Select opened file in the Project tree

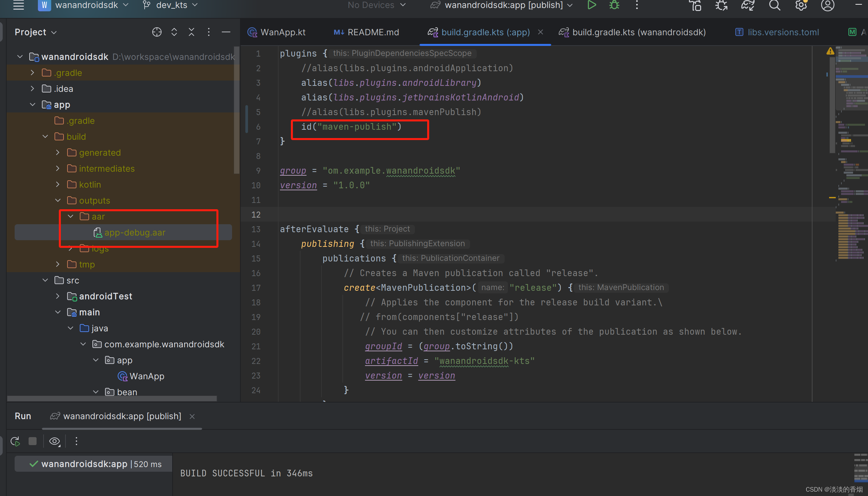click(x=157, y=32)
